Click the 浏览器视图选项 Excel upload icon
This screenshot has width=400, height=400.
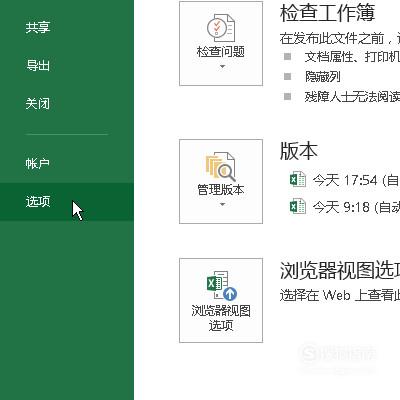[x=222, y=286]
